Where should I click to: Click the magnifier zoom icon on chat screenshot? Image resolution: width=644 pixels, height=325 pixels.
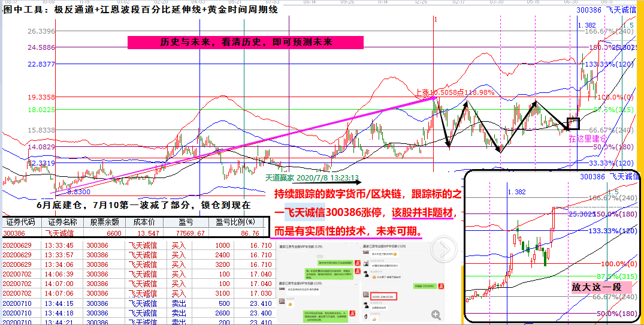[436, 314]
